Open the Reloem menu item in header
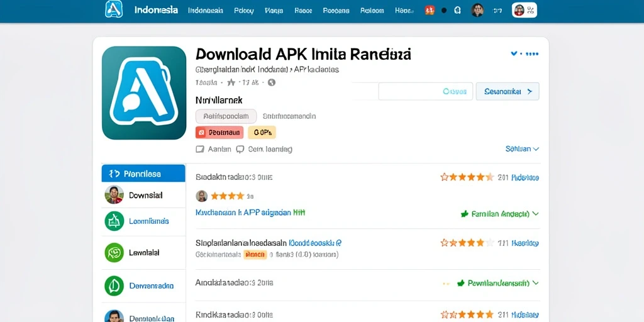The width and height of the screenshot is (644, 322). [372, 10]
